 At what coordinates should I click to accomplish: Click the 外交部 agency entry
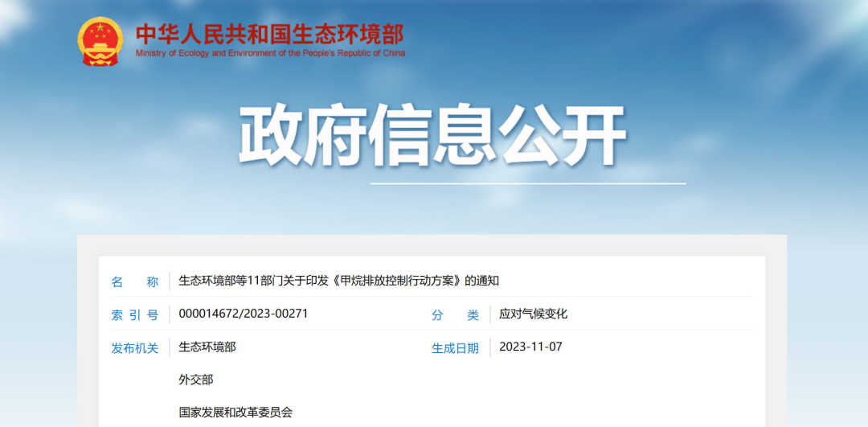point(196,380)
